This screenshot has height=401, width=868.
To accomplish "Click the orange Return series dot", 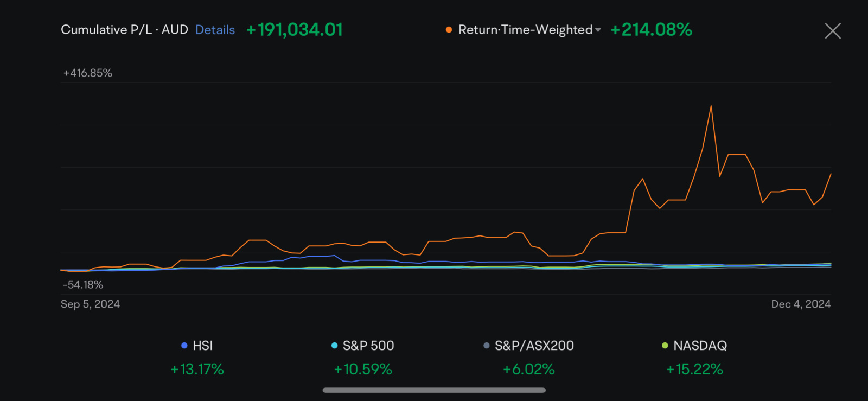I will [x=449, y=30].
